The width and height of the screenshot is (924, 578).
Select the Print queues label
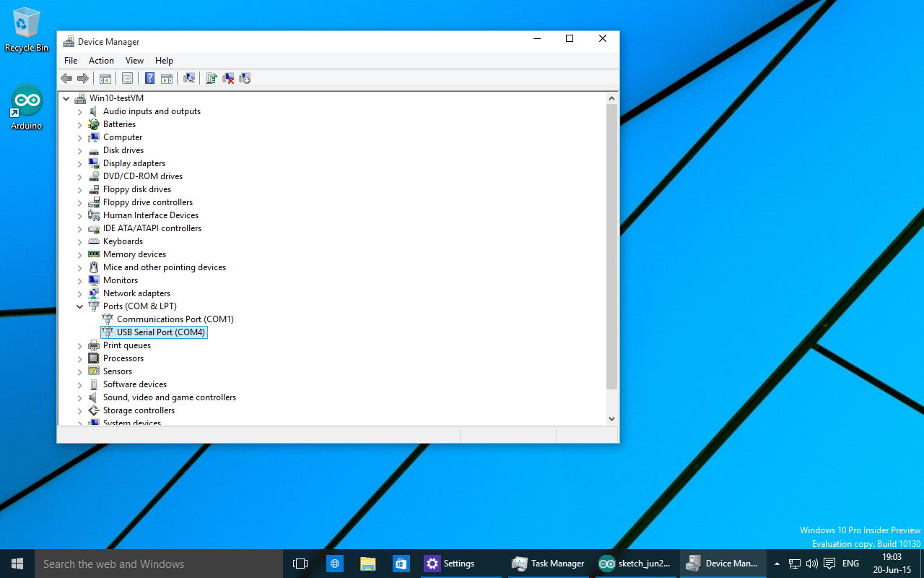tap(127, 345)
